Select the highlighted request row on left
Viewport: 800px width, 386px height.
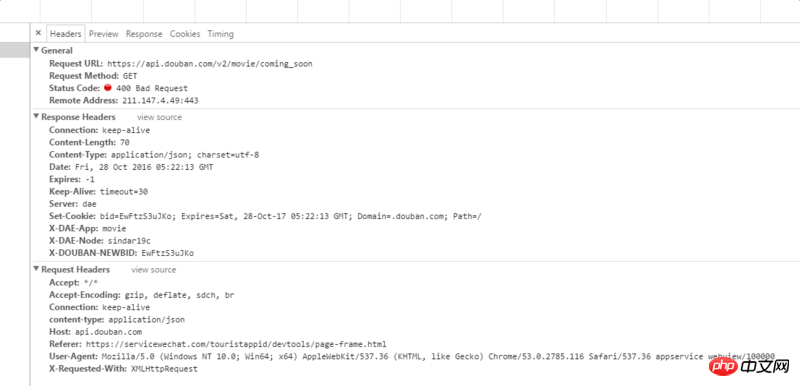(14, 50)
